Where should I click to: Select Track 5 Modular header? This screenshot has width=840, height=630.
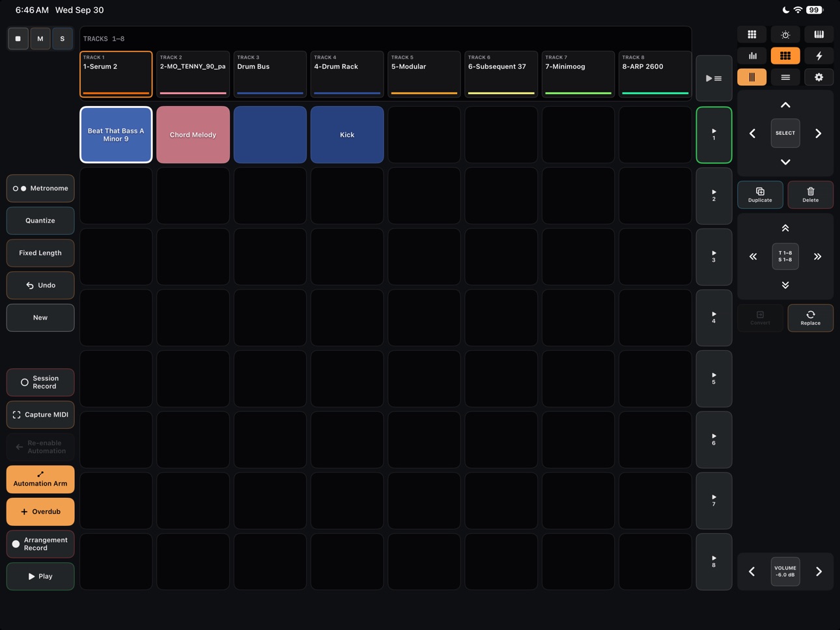point(424,74)
